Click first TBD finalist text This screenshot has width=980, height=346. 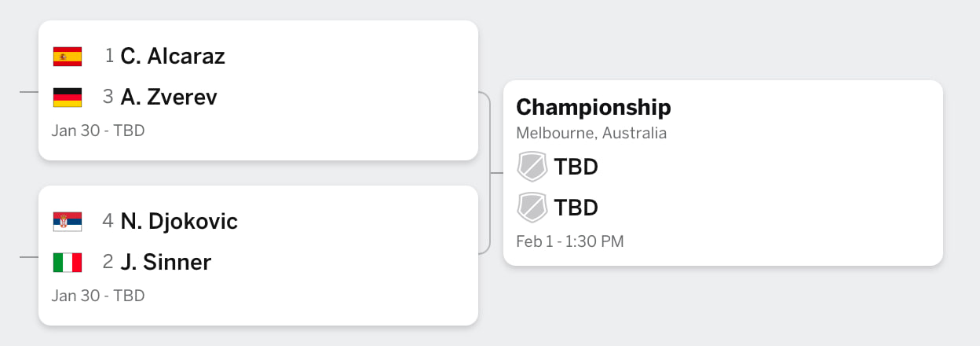click(x=576, y=167)
